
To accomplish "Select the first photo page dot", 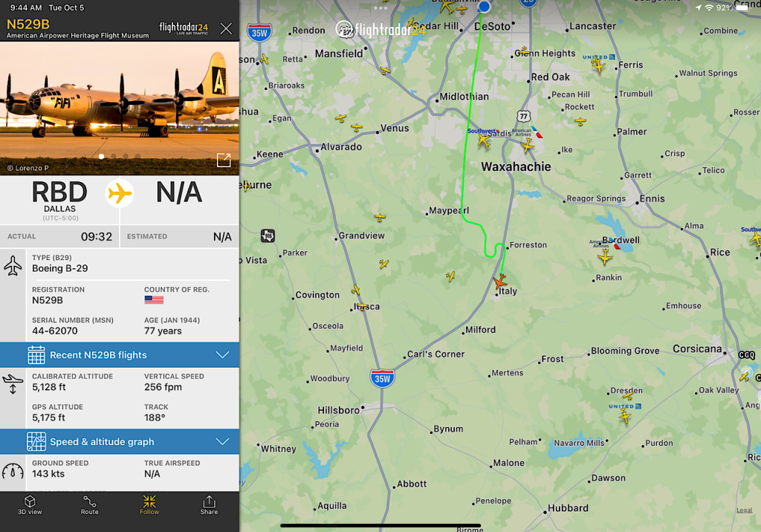I will [101, 156].
